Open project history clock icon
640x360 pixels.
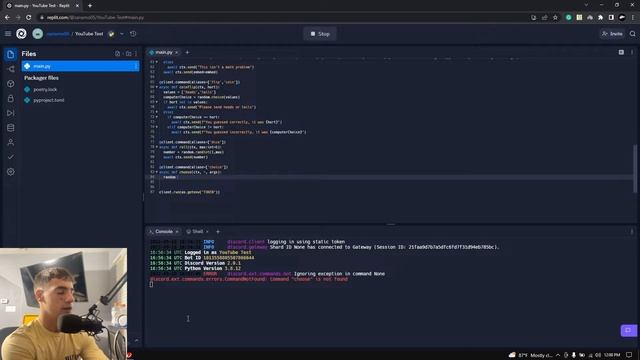pos(133,33)
